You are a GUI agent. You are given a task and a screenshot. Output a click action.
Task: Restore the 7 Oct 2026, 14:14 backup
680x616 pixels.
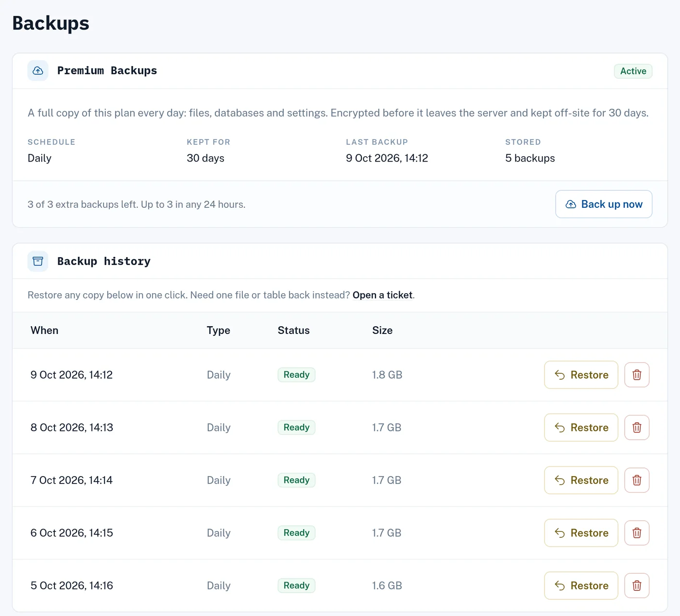581,480
